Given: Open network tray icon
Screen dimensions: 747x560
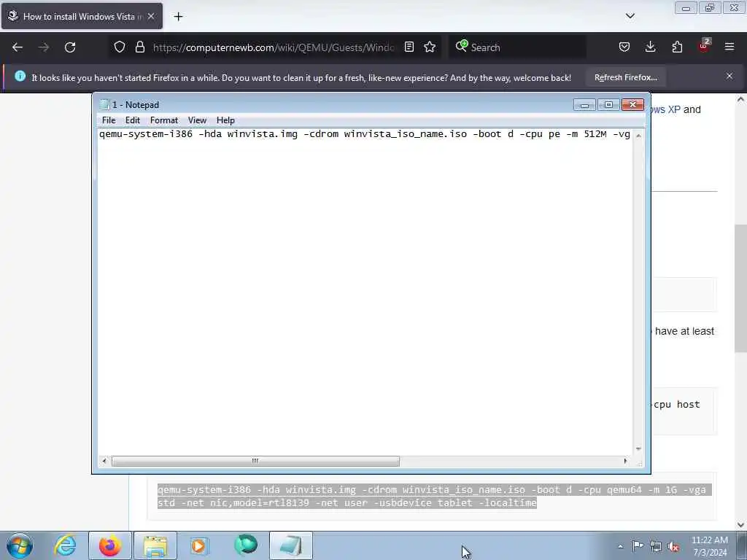Looking at the screenshot, I should click(656, 546).
